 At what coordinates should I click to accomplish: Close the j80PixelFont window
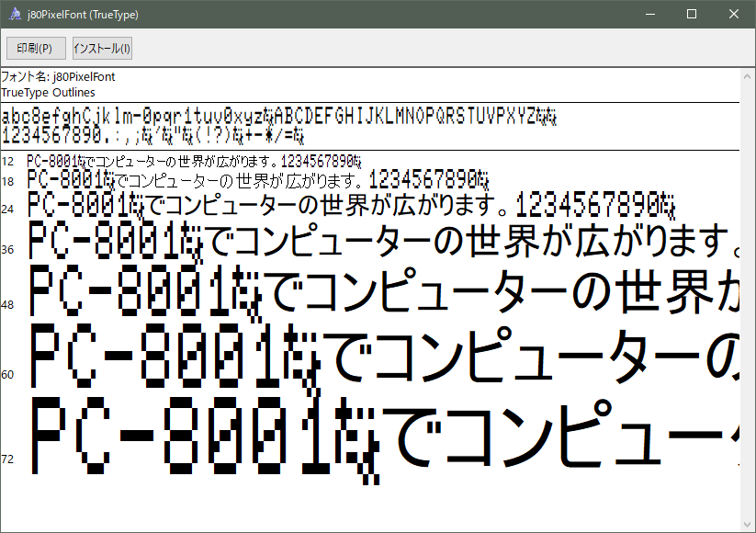coord(734,14)
